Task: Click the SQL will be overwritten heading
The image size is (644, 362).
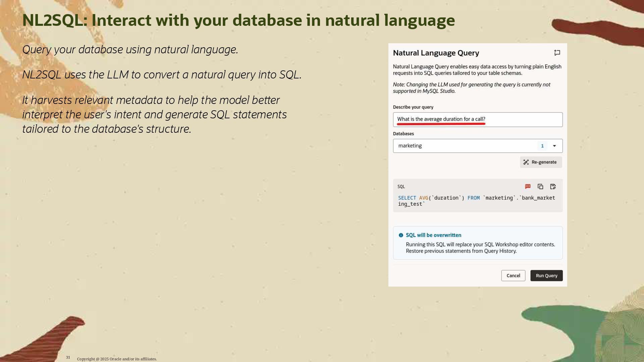Action: [433, 235]
